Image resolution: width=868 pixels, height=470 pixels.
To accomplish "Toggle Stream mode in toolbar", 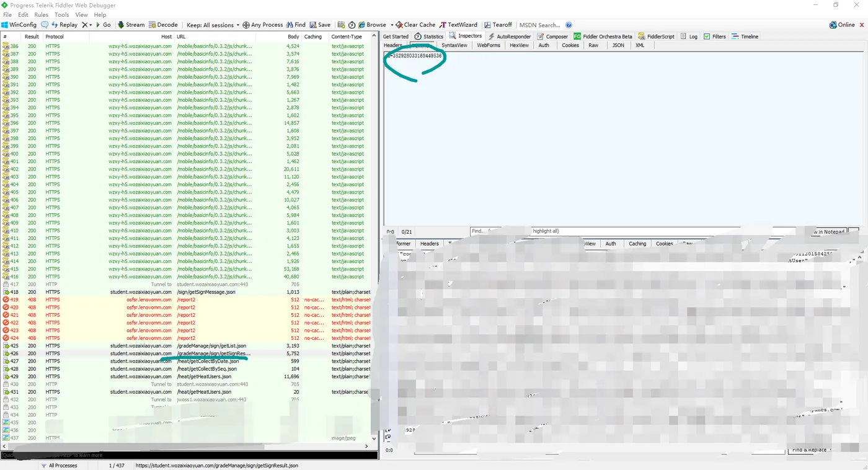I will click(131, 25).
